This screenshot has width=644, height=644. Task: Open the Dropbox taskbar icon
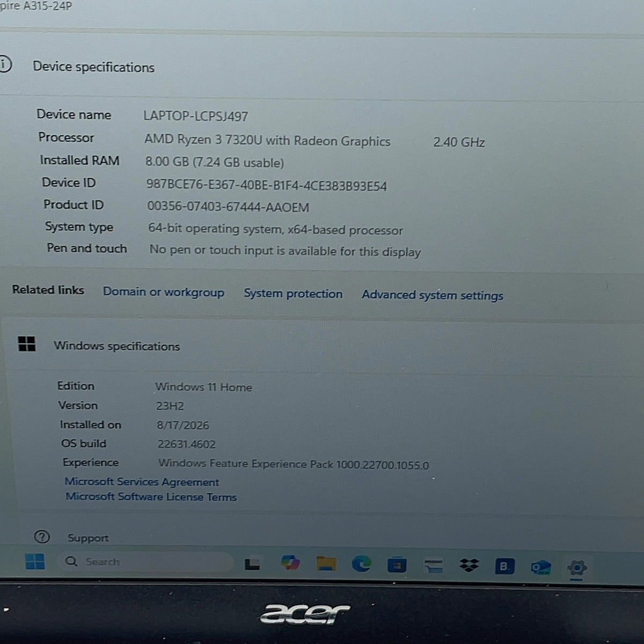pos(469,565)
